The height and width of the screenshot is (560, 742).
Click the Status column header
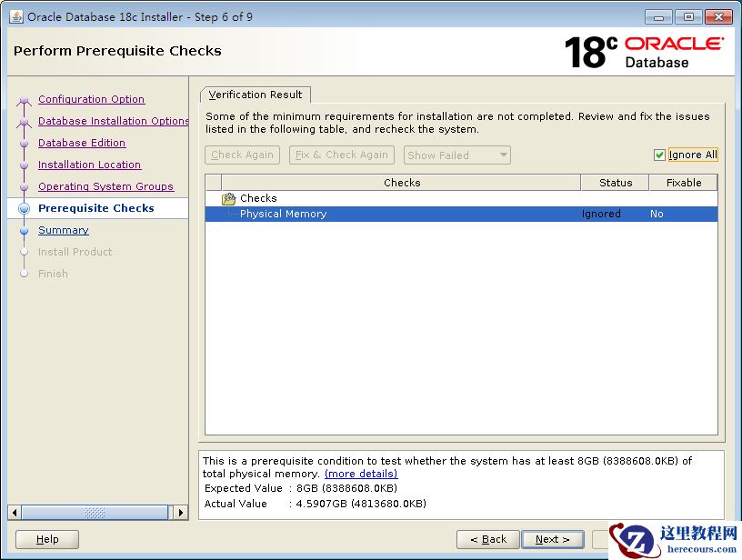point(616,183)
